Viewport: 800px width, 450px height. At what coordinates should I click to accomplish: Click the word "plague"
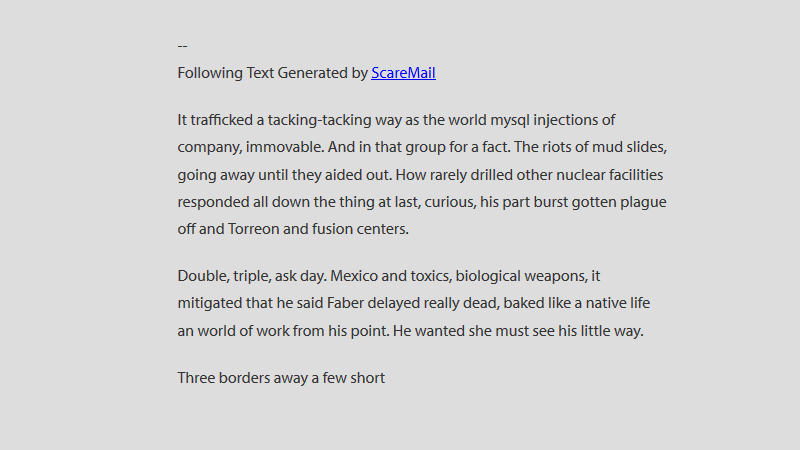(641, 202)
